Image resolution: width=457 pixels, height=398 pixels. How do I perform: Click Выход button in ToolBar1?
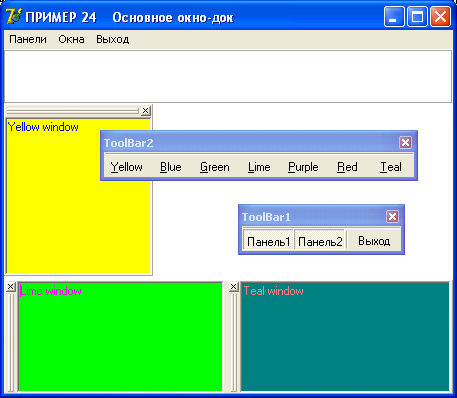coord(374,241)
